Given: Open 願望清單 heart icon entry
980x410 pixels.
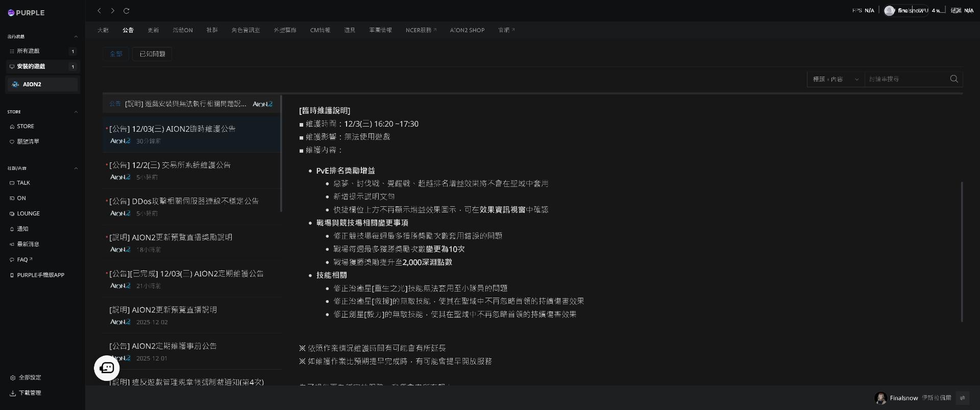Looking at the screenshot, I should (24, 141).
